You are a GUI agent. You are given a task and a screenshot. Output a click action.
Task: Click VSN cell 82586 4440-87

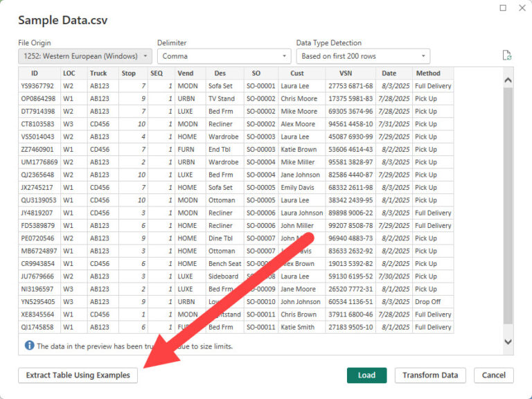click(351, 175)
